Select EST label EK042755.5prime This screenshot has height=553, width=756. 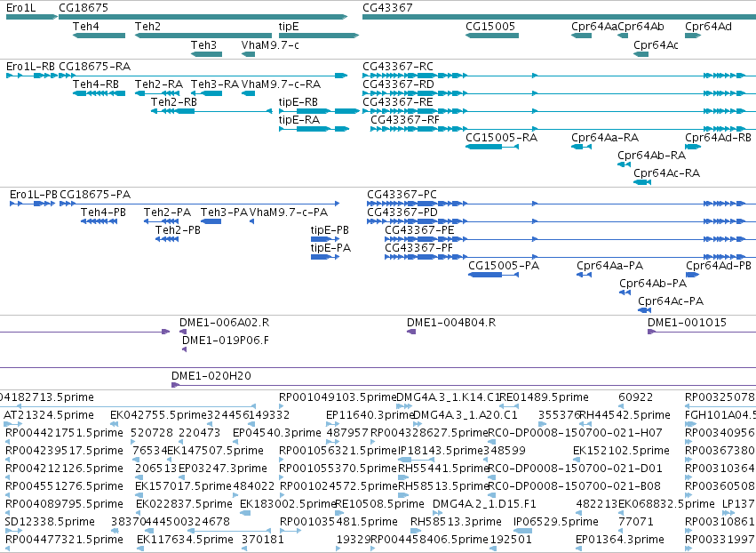point(158,415)
